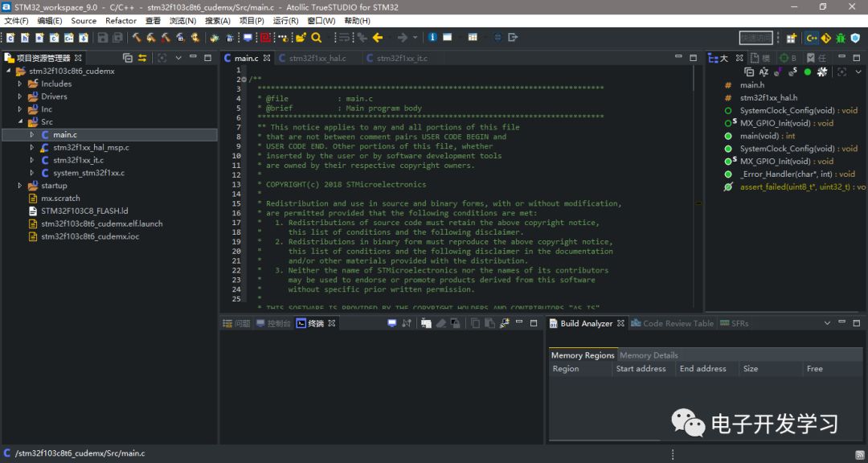Toggle focus mode in project explorer toolbar
This screenshot has height=463, width=868.
(162, 58)
